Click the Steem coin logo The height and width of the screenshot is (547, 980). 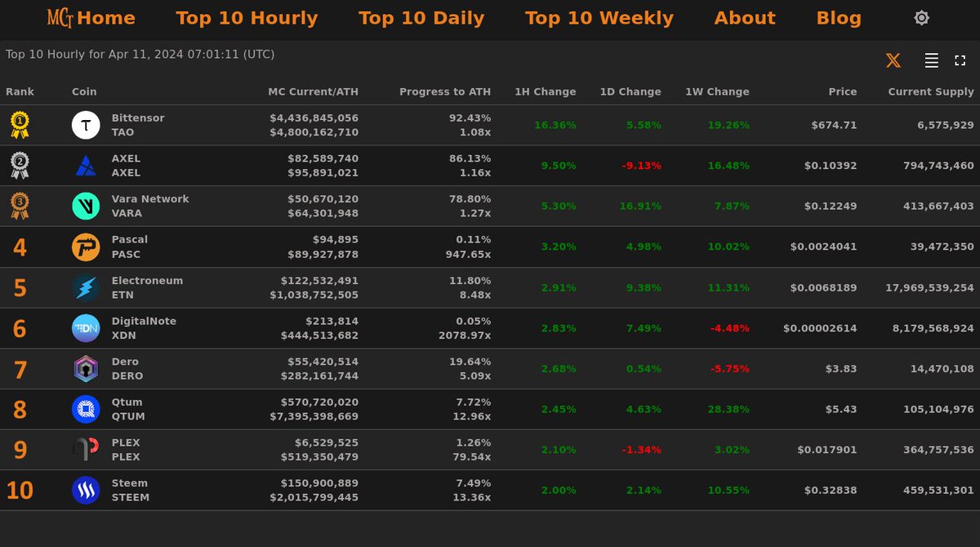pyautogui.click(x=86, y=490)
